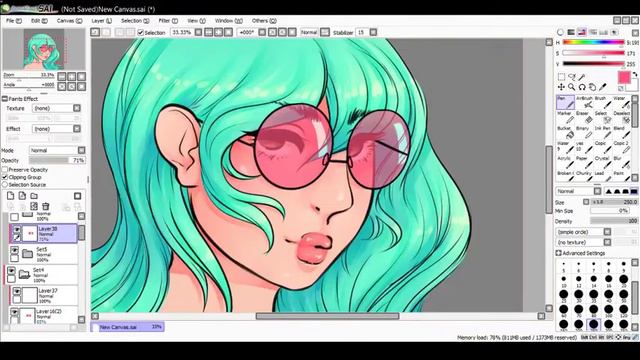Expand the Advanced Settings section
Image resolution: width=640 pixels, height=360 pixels.
[x=559, y=253]
